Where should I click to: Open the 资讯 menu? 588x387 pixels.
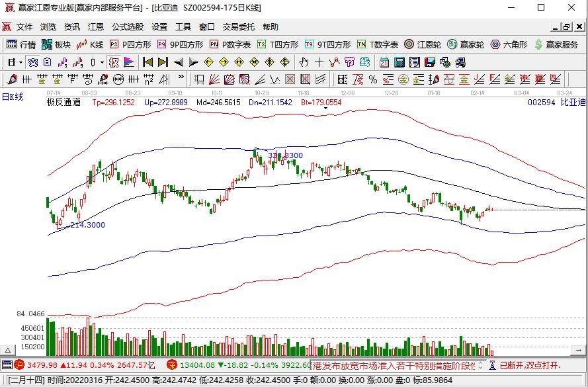pos(71,26)
